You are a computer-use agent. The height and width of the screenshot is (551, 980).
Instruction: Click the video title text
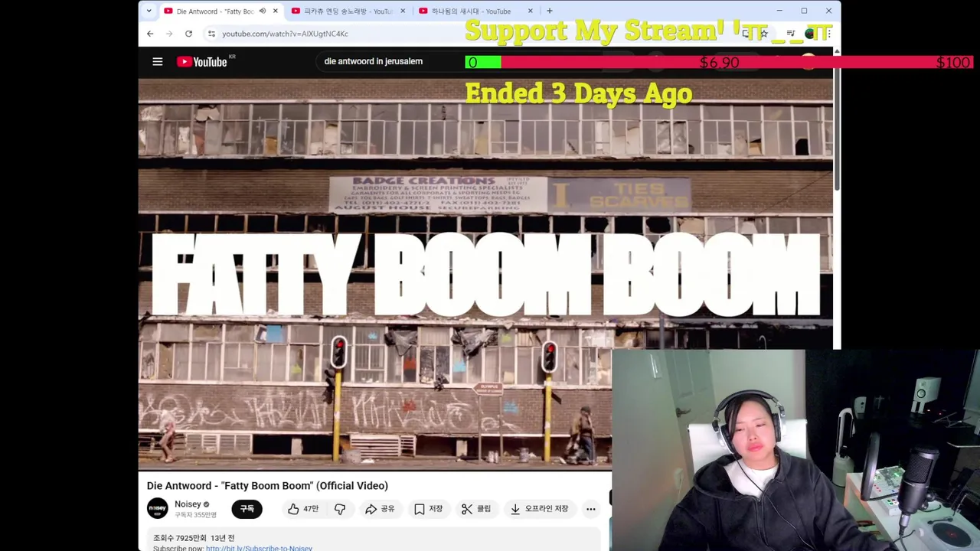pos(267,486)
